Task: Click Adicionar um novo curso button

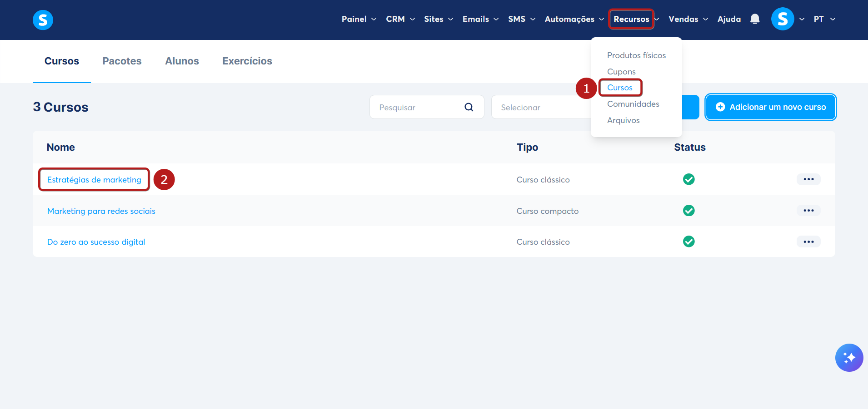Action: coord(770,107)
